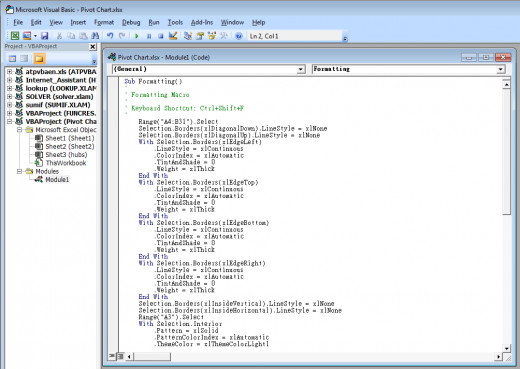Collapse the VBAProject (Pivot Chart) node
The image size is (520, 369).
point(10,122)
